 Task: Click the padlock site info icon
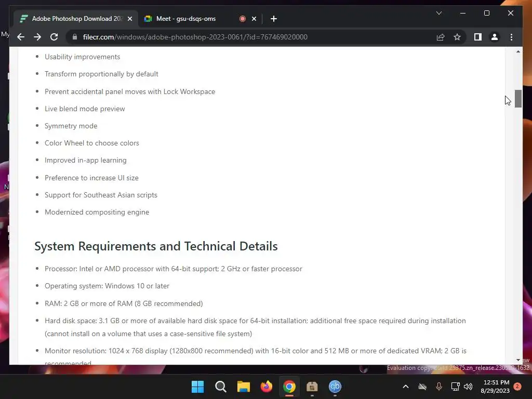coord(75,37)
